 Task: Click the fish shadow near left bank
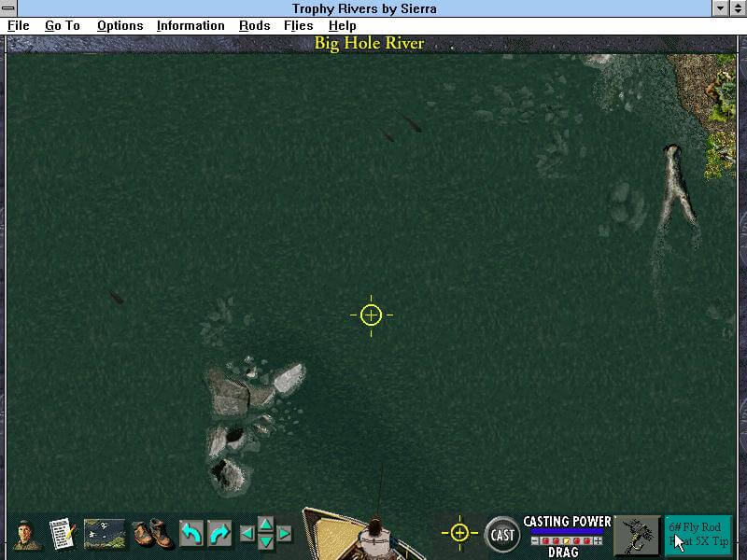(116, 298)
